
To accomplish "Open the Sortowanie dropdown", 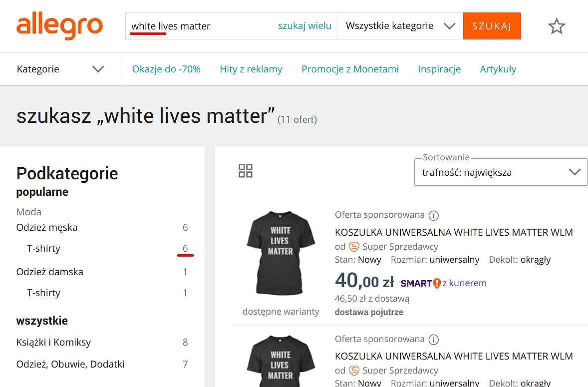I will pyautogui.click(x=501, y=172).
